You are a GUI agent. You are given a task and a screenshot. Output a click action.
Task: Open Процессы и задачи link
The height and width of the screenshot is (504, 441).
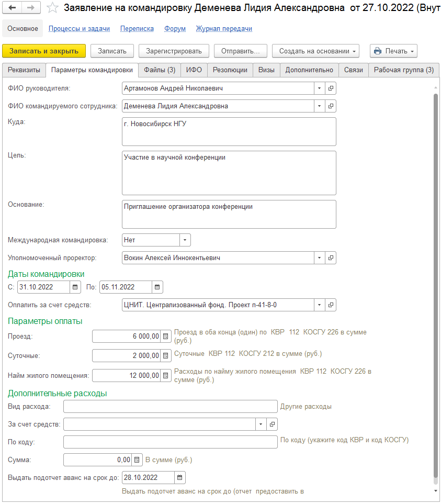pos(80,29)
